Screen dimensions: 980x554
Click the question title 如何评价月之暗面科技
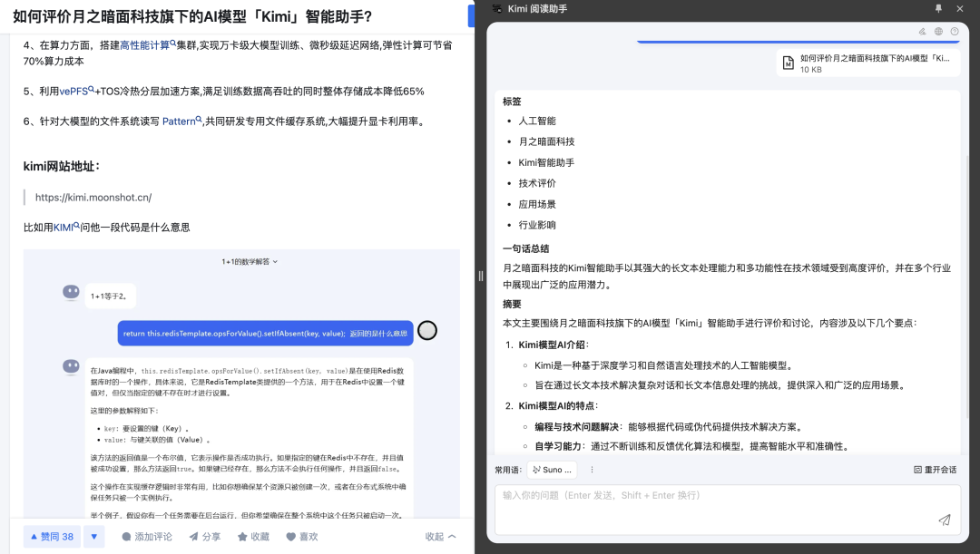coord(192,17)
